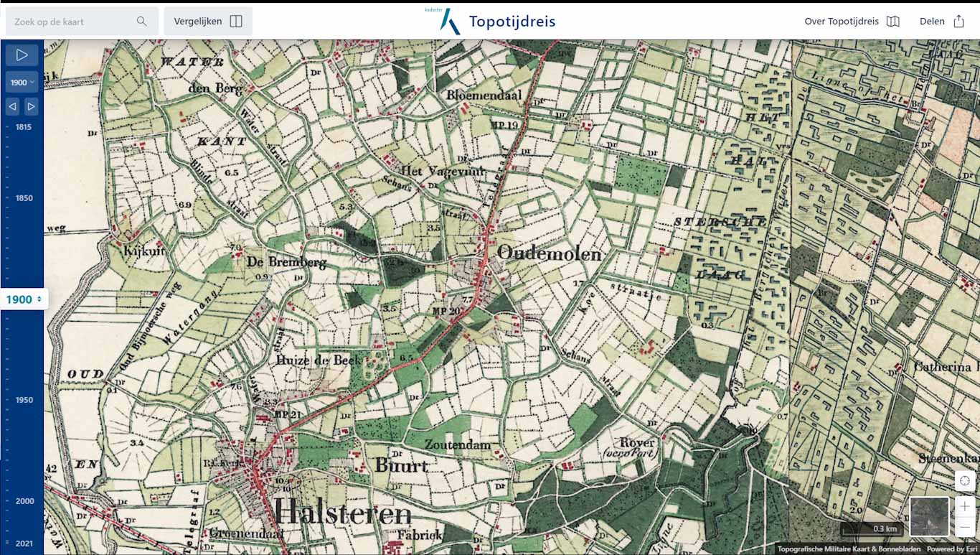
Task: Focus the 'Zoek op de kaart' search field
Action: pos(82,22)
